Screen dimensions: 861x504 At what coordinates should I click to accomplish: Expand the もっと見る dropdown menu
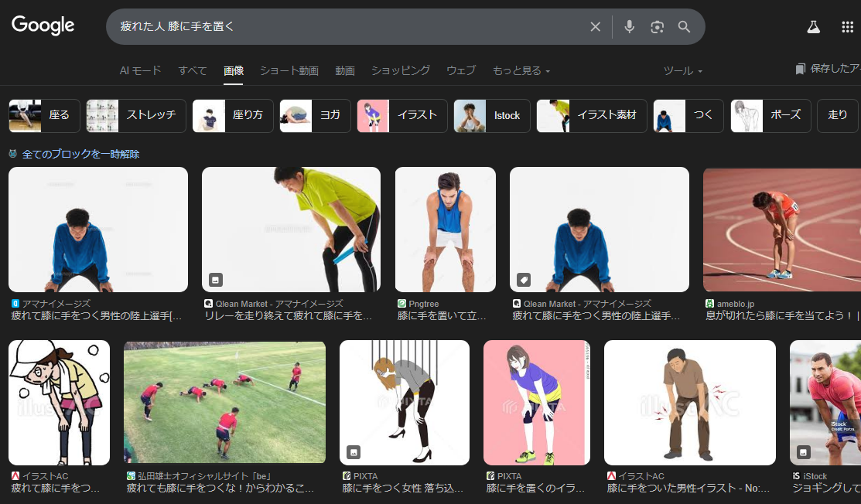[x=521, y=71]
